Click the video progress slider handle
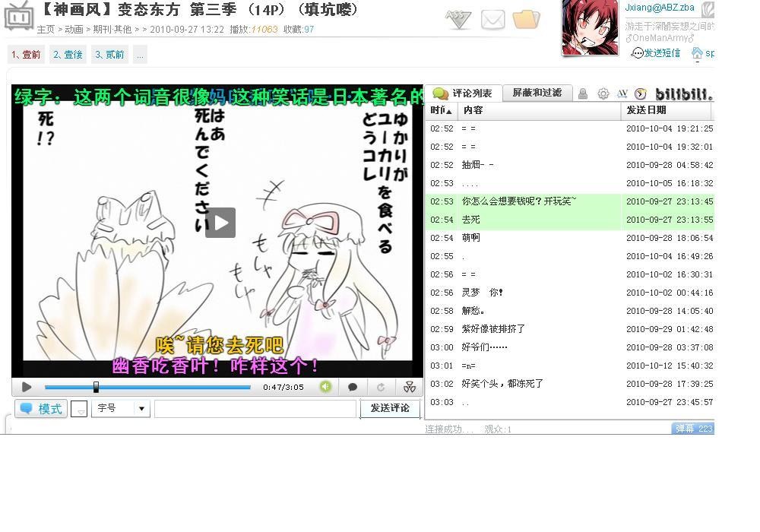The width and height of the screenshot is (760, 532). tap(96, 387)
